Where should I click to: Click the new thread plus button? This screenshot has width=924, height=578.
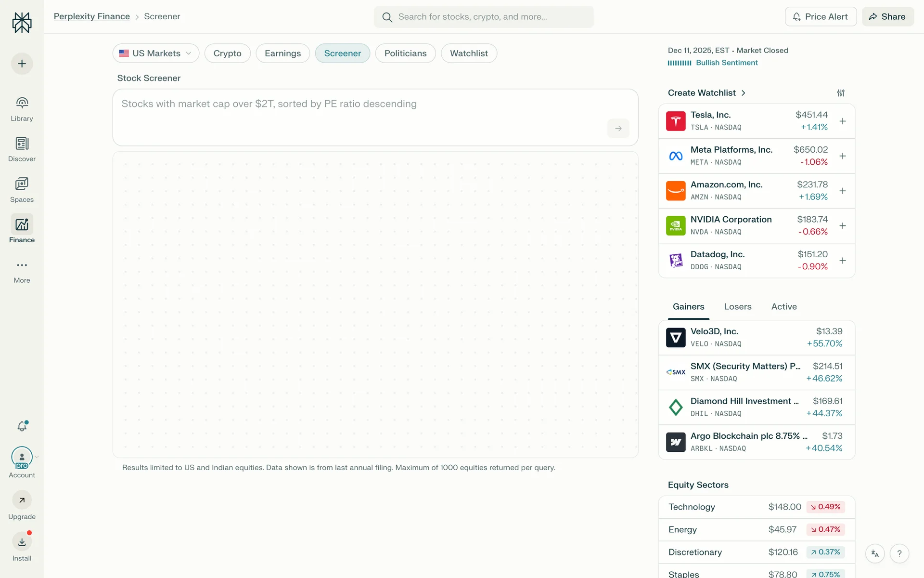tap(22, 64)
